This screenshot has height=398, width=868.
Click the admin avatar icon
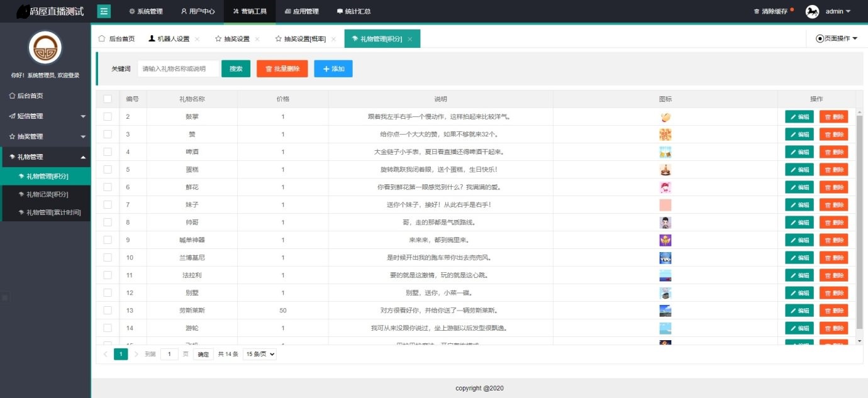click(x=813, y=11)
